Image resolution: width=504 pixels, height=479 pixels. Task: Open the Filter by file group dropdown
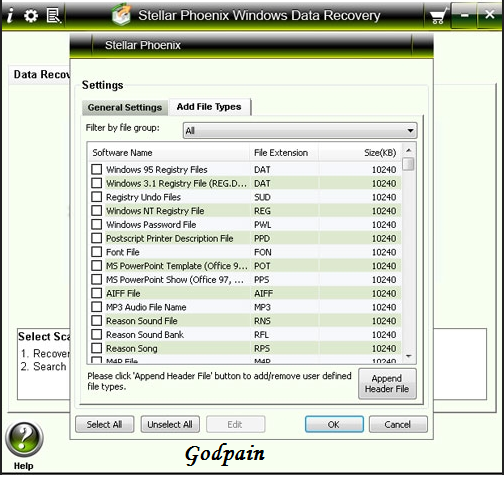coord(300,130)
